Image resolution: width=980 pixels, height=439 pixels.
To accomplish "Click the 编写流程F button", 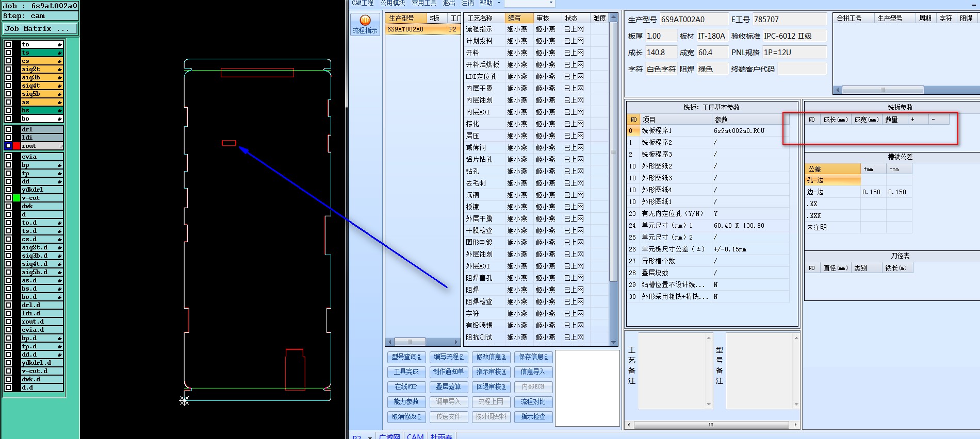I will [x=448, y=357].
